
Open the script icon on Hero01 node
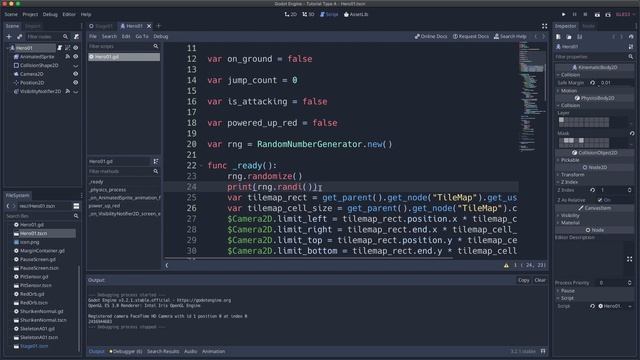click(60, 48)
